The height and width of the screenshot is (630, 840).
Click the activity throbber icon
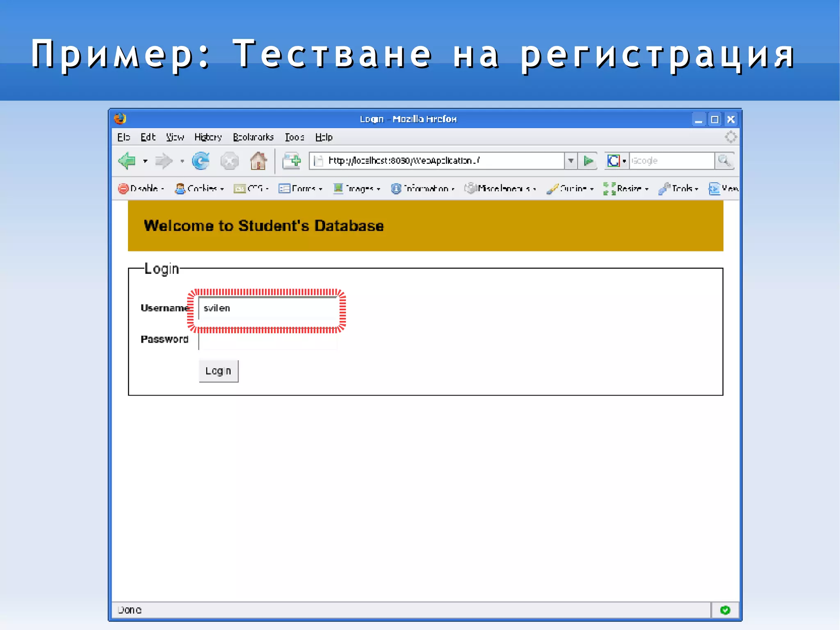pyautogui.click(x=730, y=137)
